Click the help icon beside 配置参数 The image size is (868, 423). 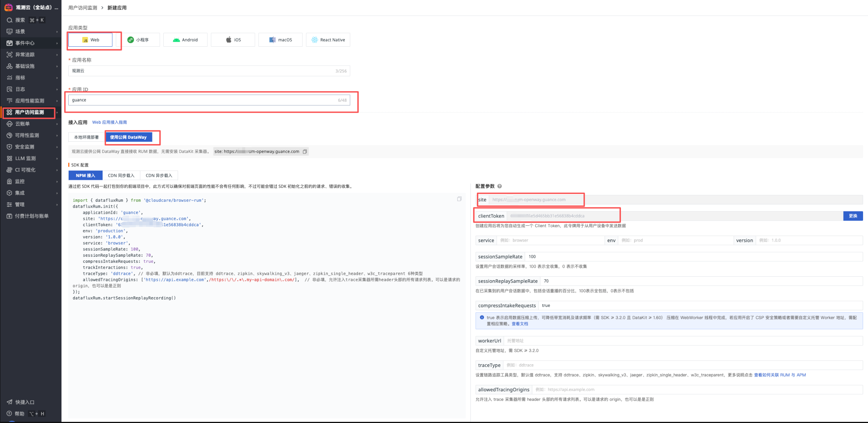499,186
